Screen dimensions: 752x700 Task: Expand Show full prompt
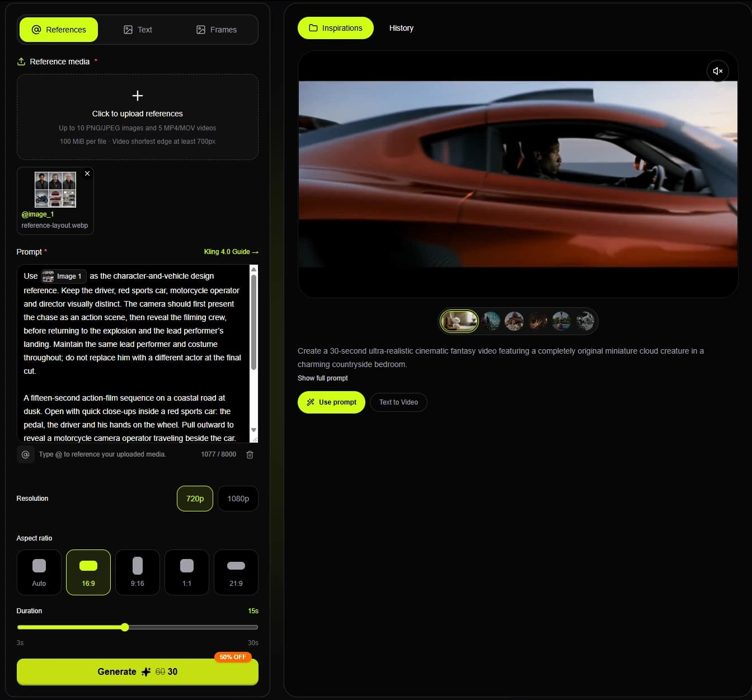pyautogui.click(x=323, y=378)
